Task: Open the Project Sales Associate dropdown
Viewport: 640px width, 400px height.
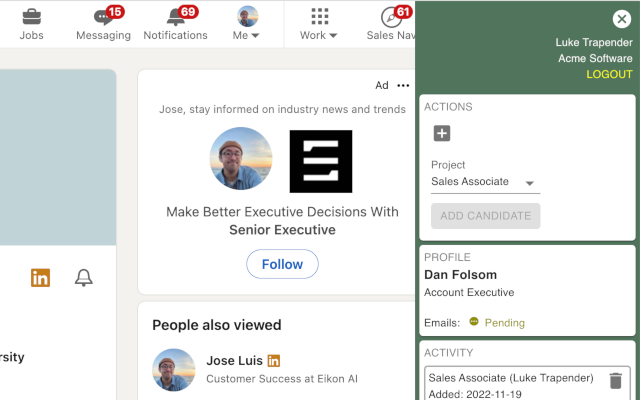Action: pos(485,182)
